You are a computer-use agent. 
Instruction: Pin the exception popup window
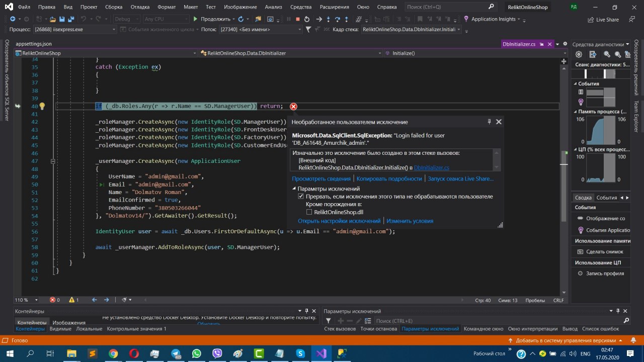tap(489, 122)
